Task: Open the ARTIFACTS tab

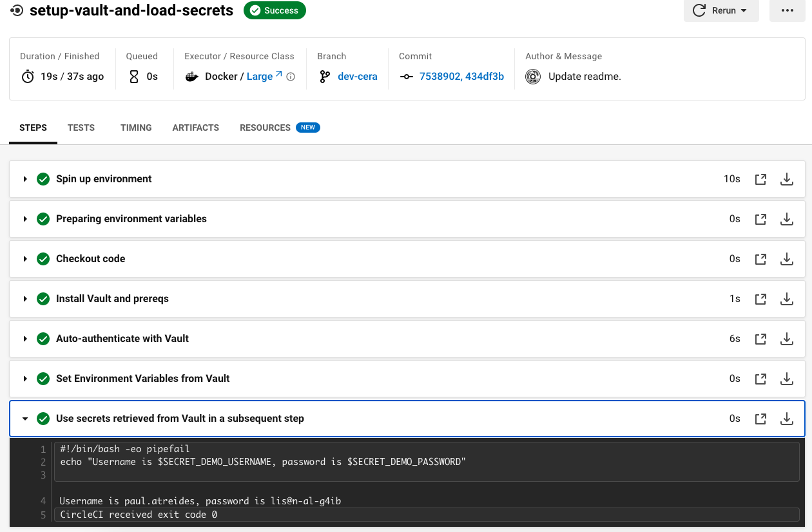Action: point(195,128)
